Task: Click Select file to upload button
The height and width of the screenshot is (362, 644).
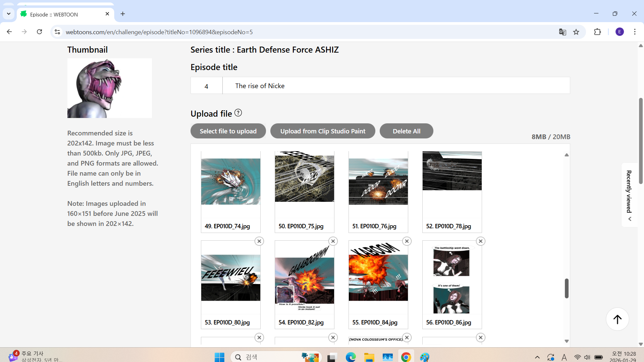Action: point(228,131)
